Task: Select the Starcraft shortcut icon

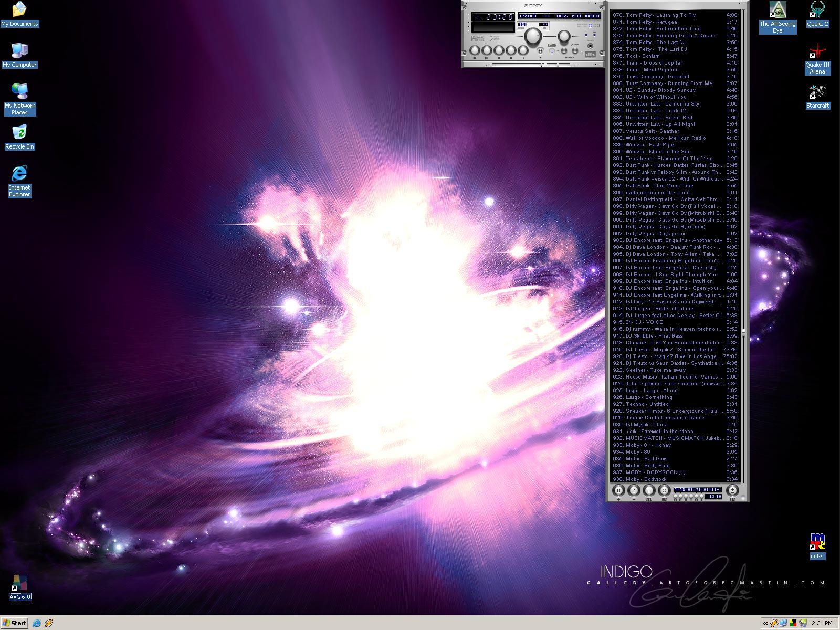Action: [817, 97]
